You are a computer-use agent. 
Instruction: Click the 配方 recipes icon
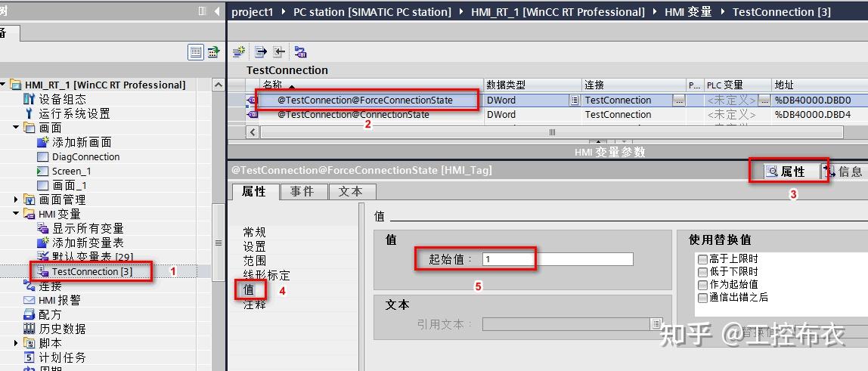tap(29, 314)
